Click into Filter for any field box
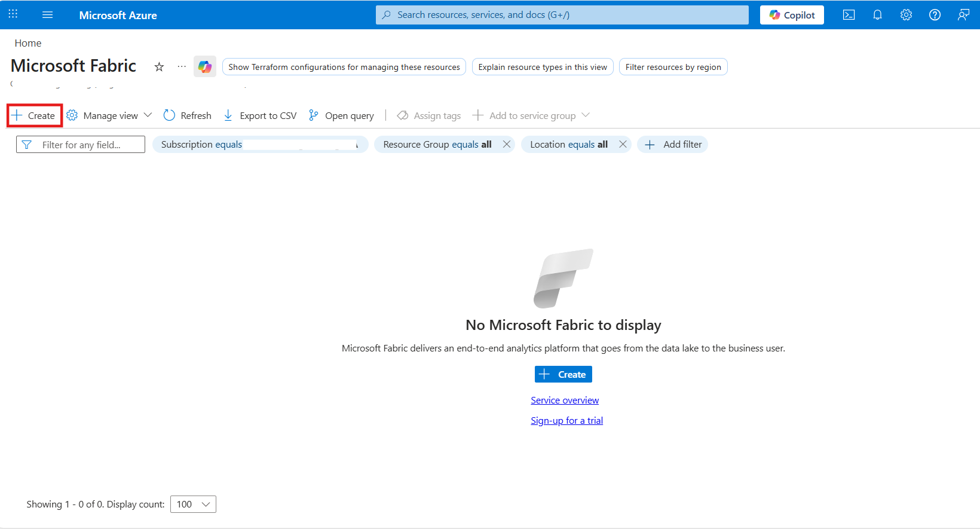The height and width of the screenshot is (529, 980). 81,145
